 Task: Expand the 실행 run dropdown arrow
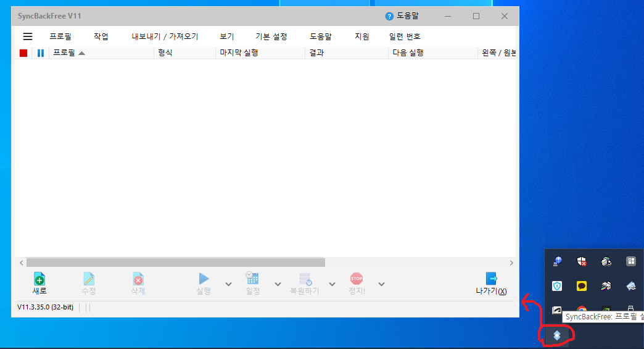(229, 284)
